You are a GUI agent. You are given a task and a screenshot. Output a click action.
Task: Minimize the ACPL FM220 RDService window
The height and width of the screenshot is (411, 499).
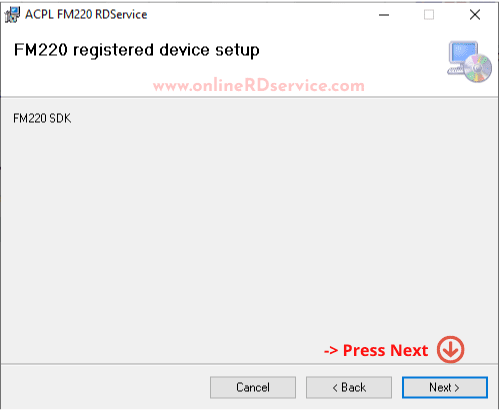pyautogui.click(x=384, y=15)
